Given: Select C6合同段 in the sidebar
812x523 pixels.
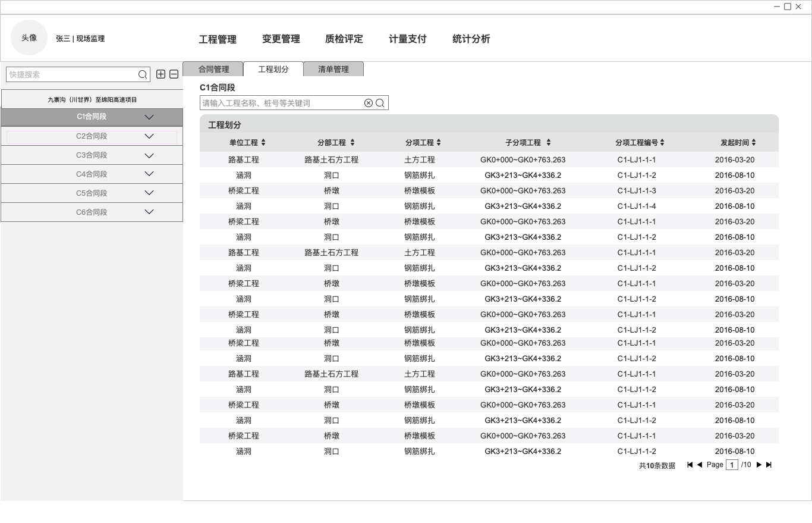Looking at the screenshot, I should coord(92,212).
